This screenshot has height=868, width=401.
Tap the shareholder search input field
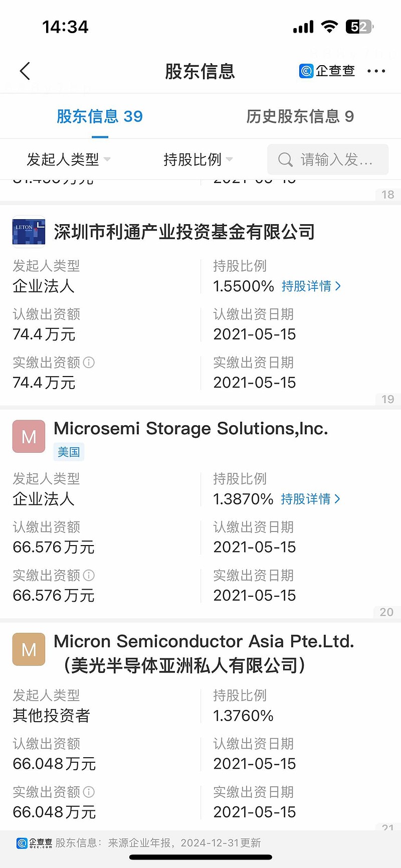click(x=336, y=159)
